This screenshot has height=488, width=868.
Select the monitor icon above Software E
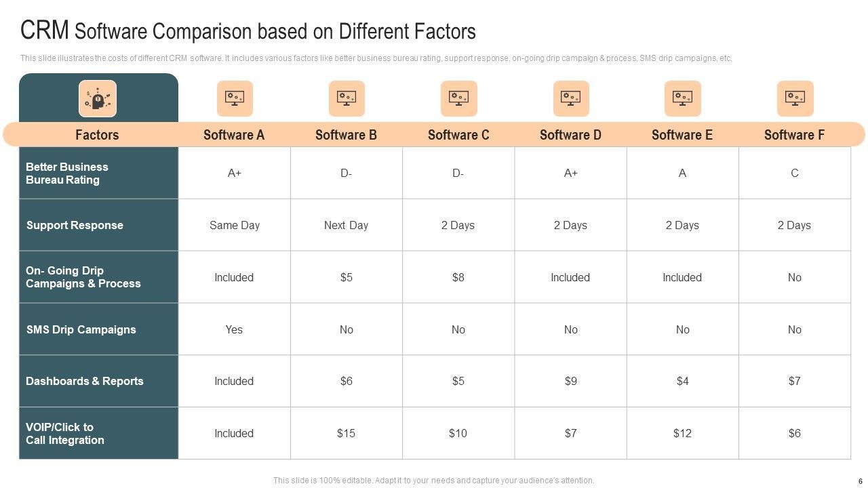pos(682,99)
